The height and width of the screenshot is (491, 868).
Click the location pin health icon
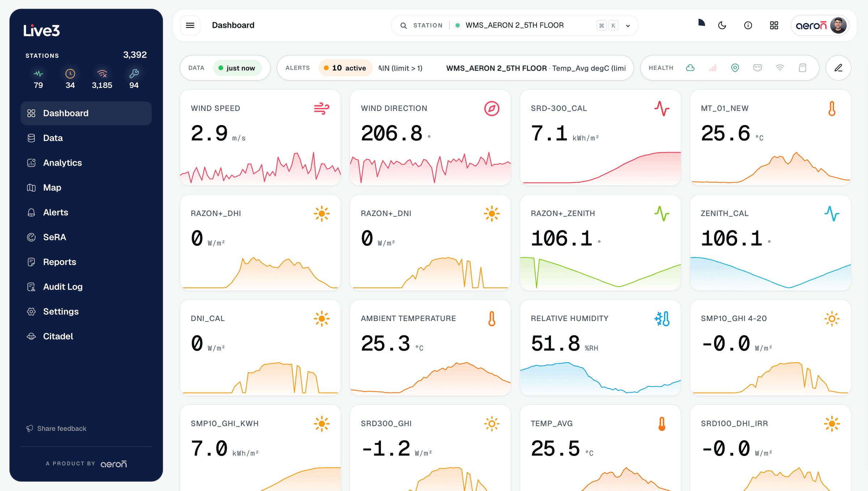tap(735, 68)
